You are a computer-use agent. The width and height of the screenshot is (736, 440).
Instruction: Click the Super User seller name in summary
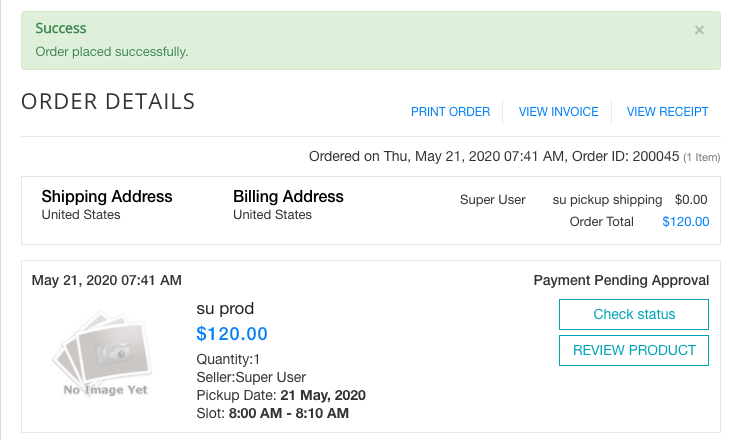pos(492,200)
